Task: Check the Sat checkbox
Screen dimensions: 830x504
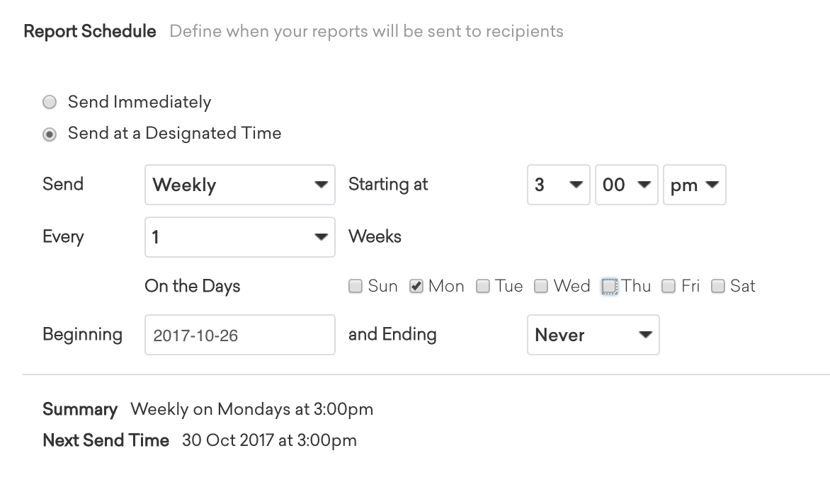Action: tap(718, 287)
